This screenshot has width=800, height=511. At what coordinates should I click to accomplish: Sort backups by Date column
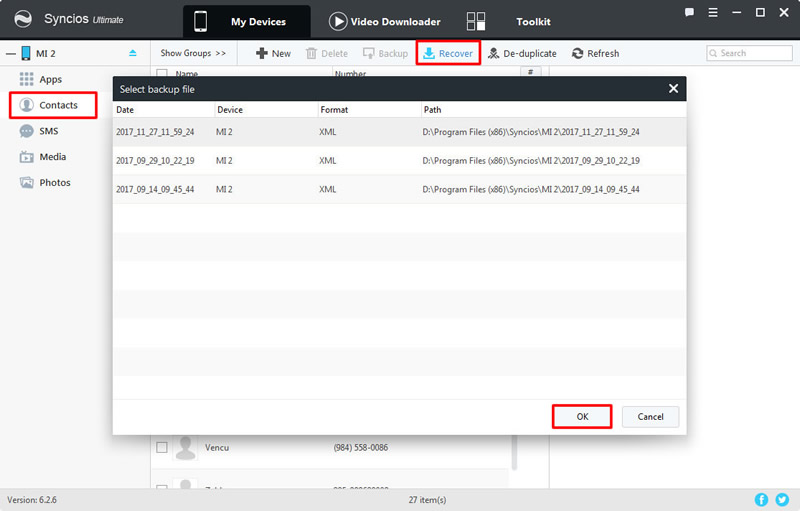163,110
